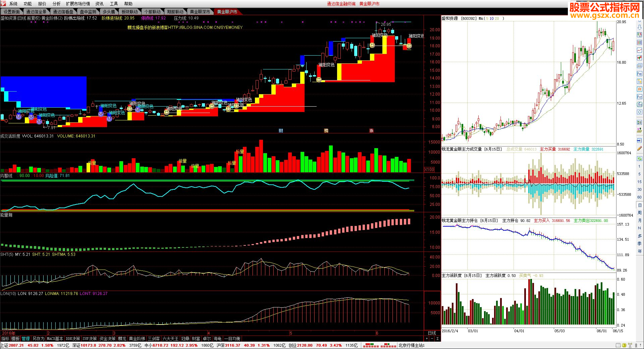644x349 pixels.
Task: Apply the DDE决策 indicator template
Action: (x=73, y=339)
